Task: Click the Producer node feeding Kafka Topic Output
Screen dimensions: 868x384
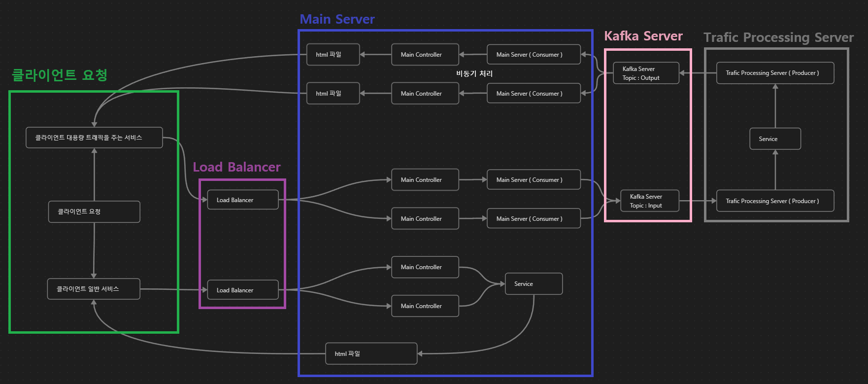Action: point(775,73)
